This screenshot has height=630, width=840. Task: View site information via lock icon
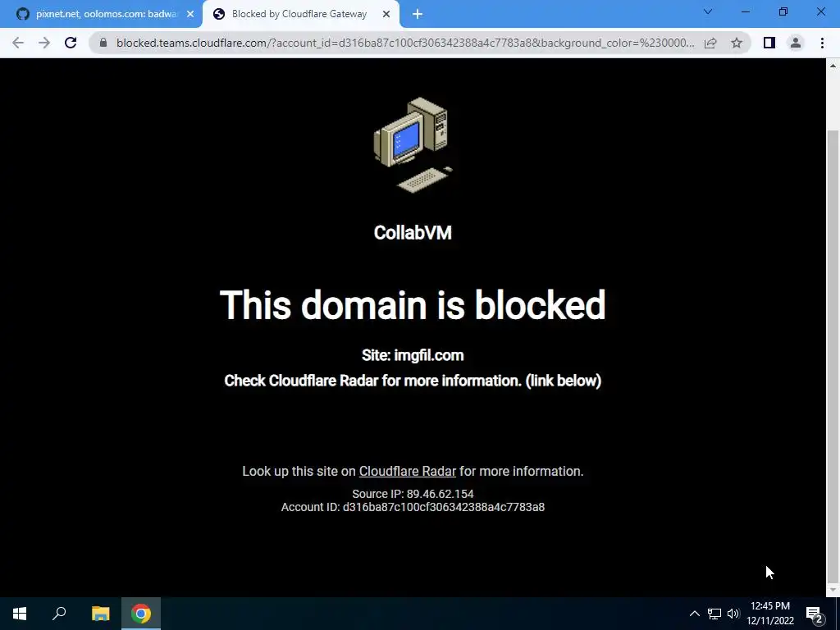[103, 43]
